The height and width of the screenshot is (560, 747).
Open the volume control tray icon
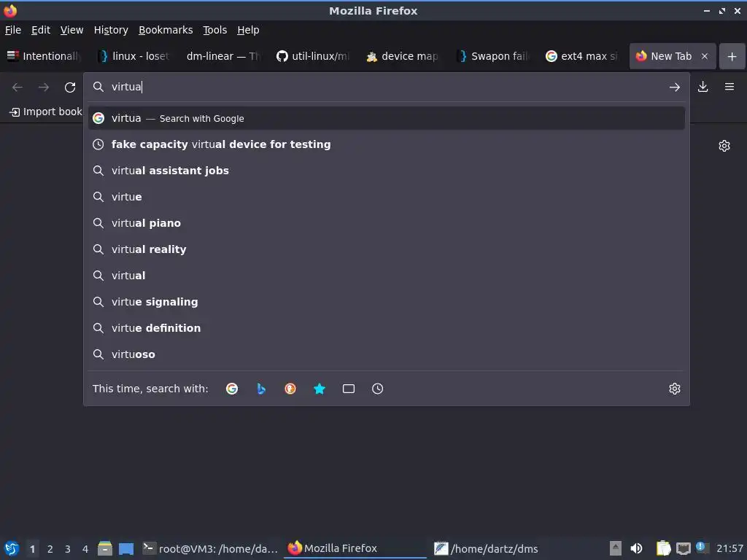(x=636, y=548)
